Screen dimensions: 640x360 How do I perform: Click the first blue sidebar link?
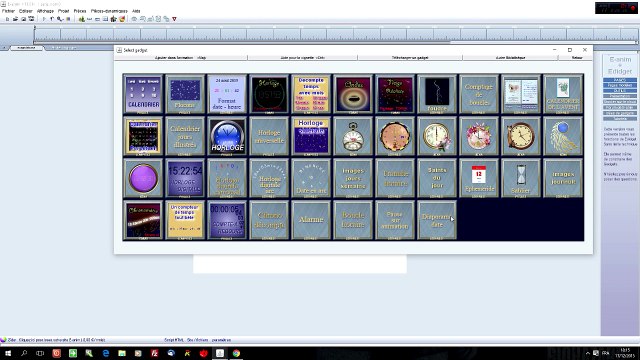620,80
